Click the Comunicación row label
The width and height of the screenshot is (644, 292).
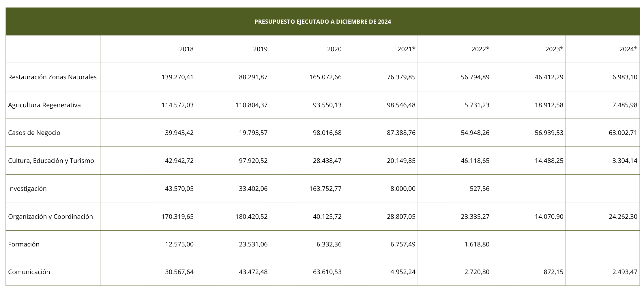point(29,272)
